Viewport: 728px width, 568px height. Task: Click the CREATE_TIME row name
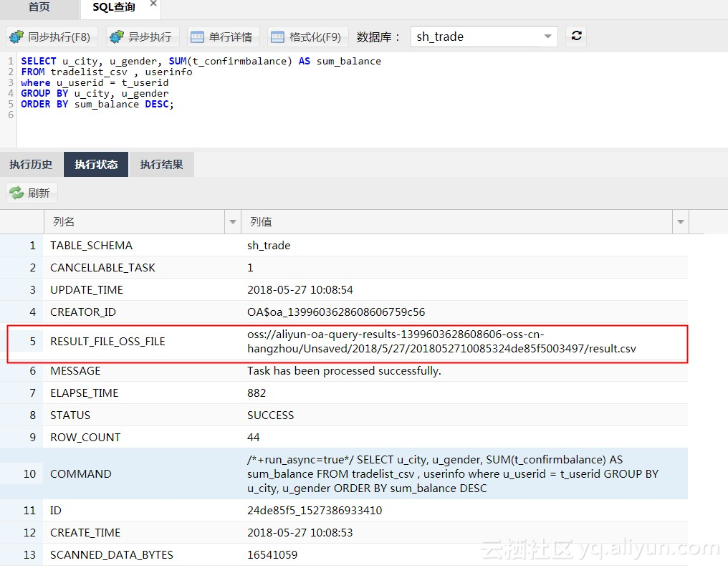click(x=85, y=533)
